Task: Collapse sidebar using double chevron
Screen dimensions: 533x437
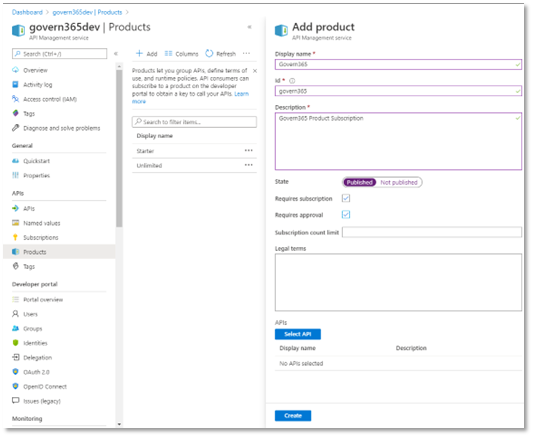Action: coord(116,53)
